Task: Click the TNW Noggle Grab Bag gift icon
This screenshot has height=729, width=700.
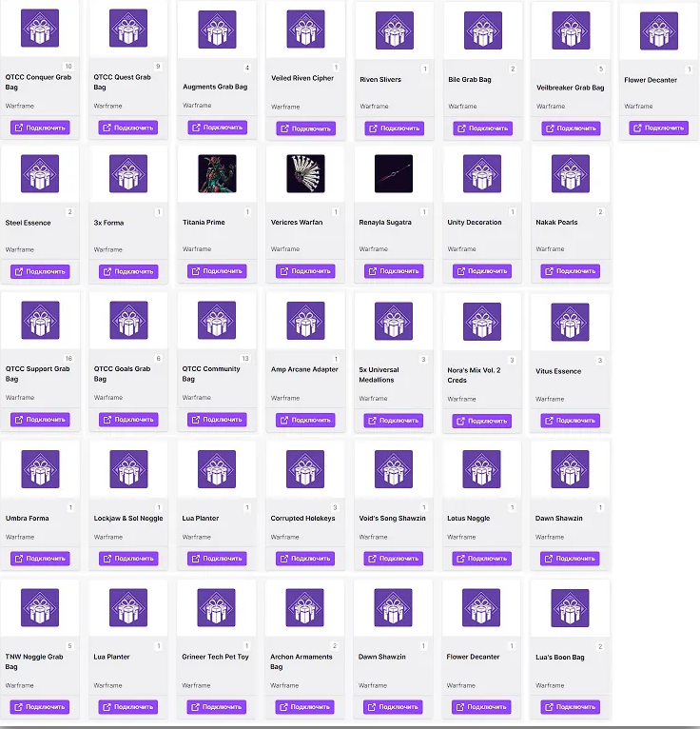Action: tap(40, 607)
